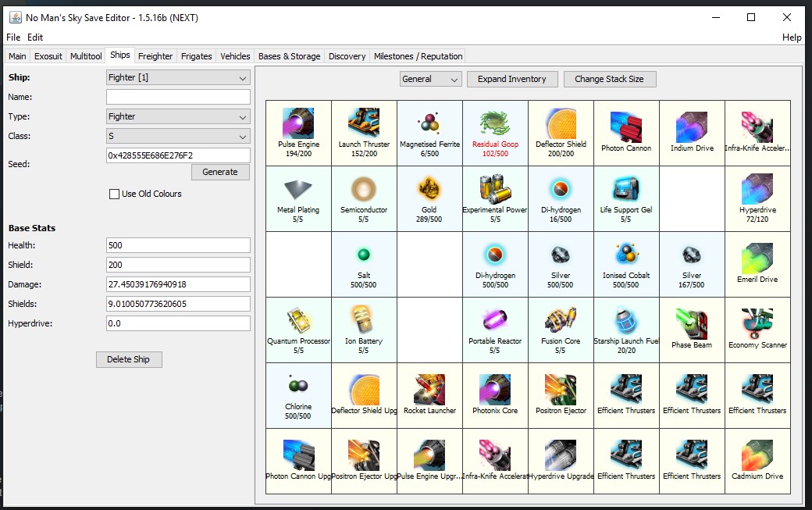Image resolution: width=812 pixels, height=510 pixels.
Task: Open the Ship selection dropdown
Action: pyautogui.click(x=178, y=77)
